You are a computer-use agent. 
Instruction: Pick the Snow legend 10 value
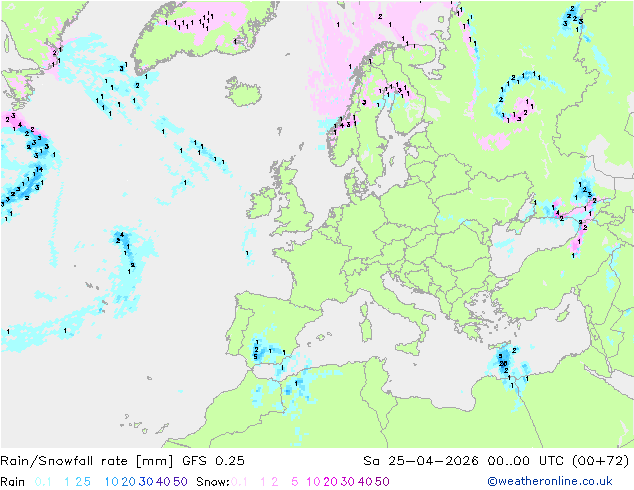(x=314, y=482)
